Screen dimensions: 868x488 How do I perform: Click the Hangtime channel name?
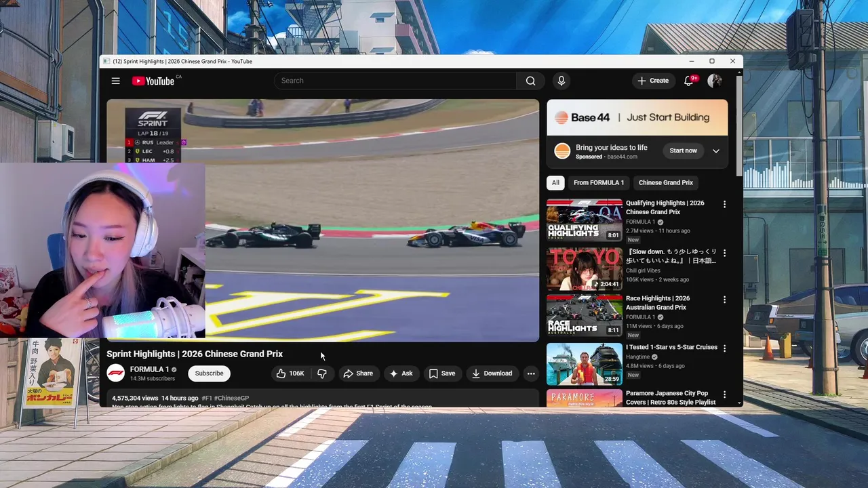point(638,357)
